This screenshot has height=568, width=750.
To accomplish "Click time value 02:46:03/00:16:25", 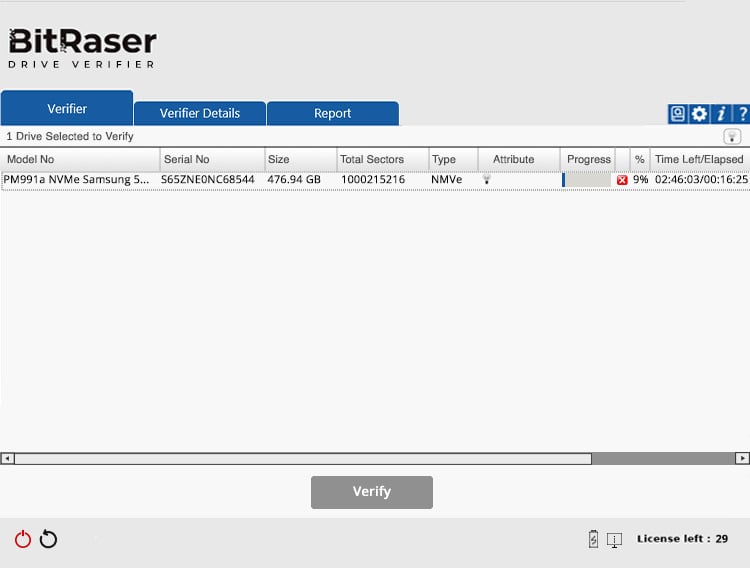I will [701, 179].
